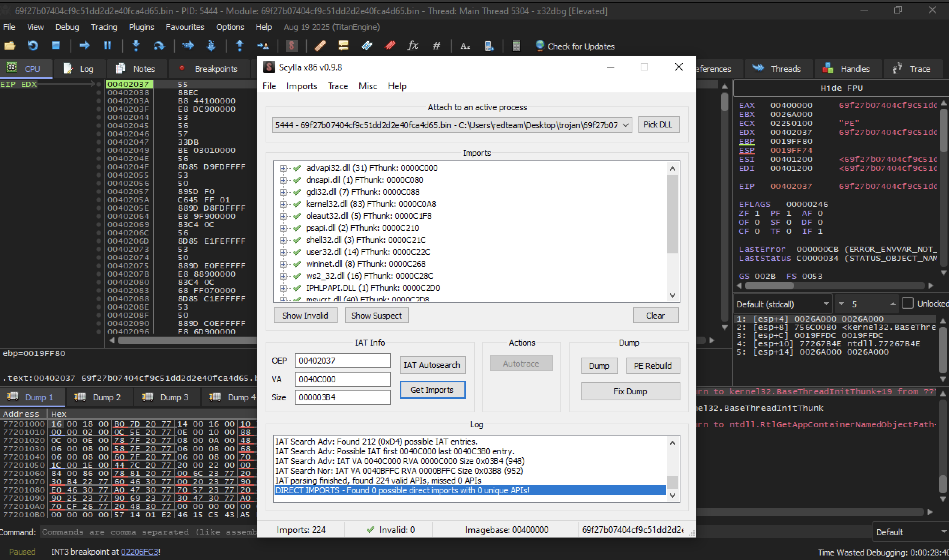Open the Tracing menu in x32dbg
Viewport: 949px width, 560px height.
tap(104, 27)
